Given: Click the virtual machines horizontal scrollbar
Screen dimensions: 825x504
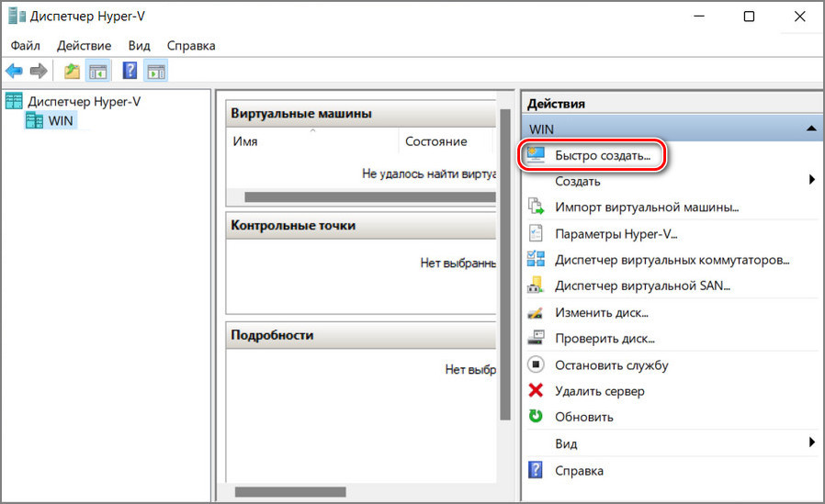Looking at the screenshot, I should 370,196.
